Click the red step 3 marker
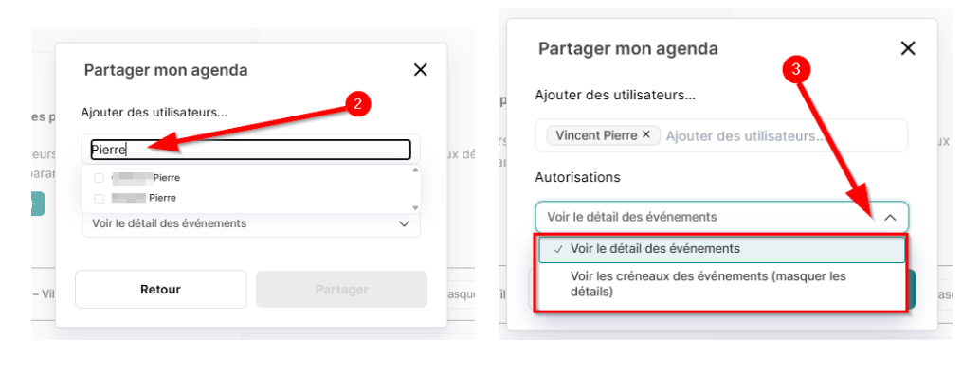The image size is (980, 391). click(x=795, y=70)
